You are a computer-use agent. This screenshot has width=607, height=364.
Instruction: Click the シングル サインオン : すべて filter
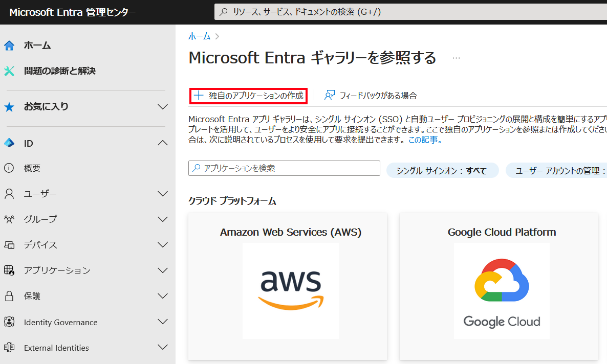coord(443,171)
